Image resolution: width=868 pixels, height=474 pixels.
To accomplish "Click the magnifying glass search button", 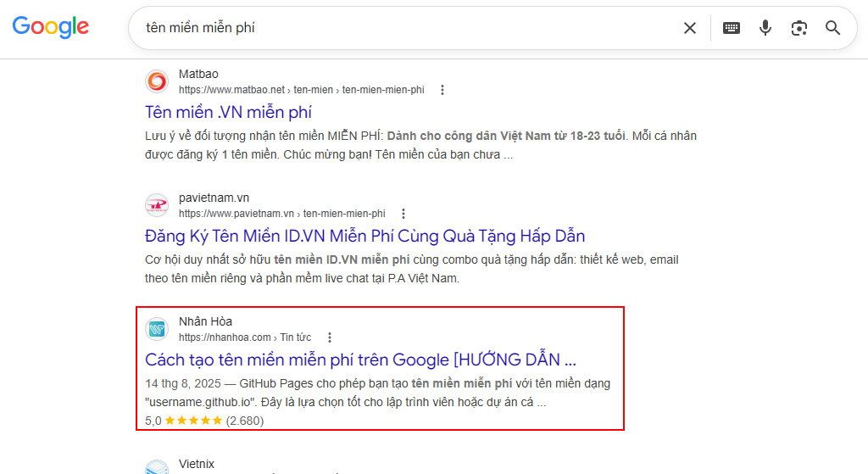I will [832, 28].
